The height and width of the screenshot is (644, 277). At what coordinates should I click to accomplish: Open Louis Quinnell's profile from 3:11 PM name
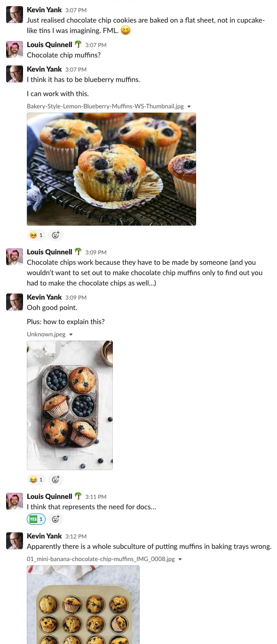click(49, 497)
